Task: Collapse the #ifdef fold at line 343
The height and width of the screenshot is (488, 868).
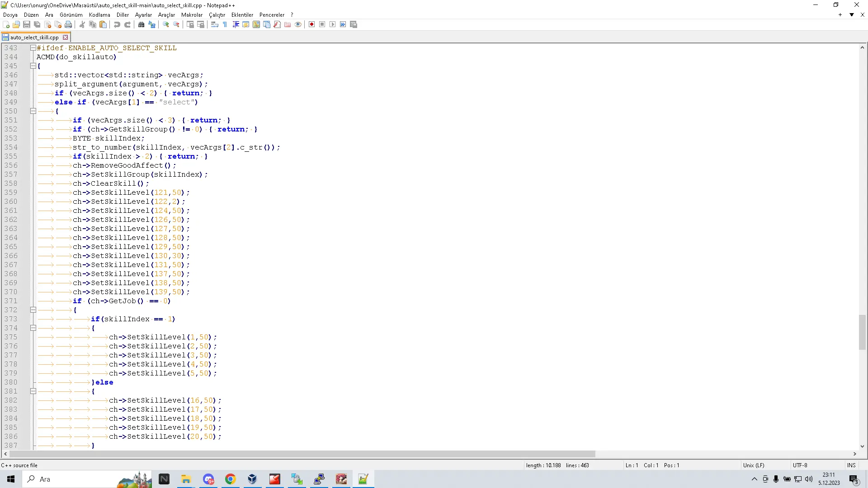Action: [x=33, y=48]
